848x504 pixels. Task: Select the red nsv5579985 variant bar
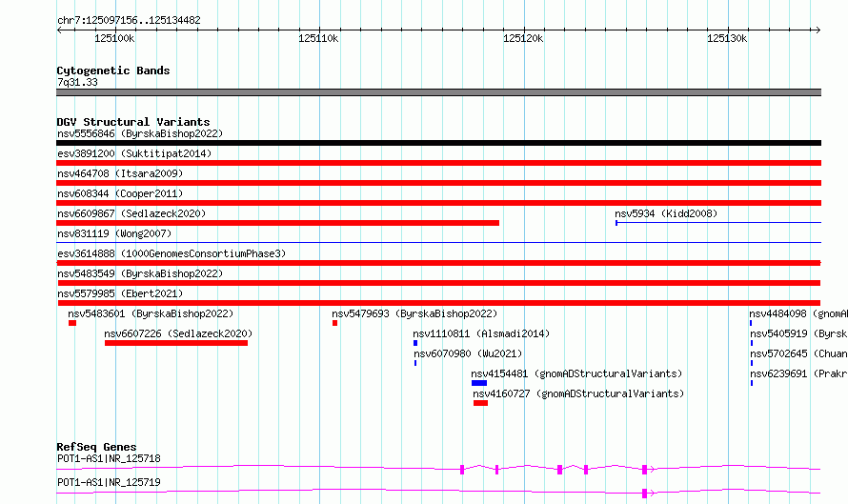point(438,303)
